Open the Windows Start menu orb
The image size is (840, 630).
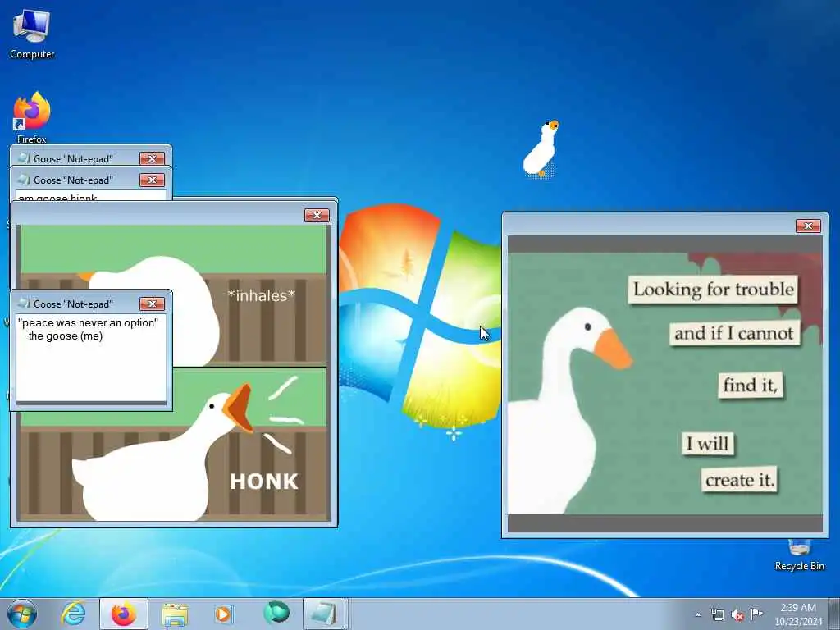[x=22, y=614]
